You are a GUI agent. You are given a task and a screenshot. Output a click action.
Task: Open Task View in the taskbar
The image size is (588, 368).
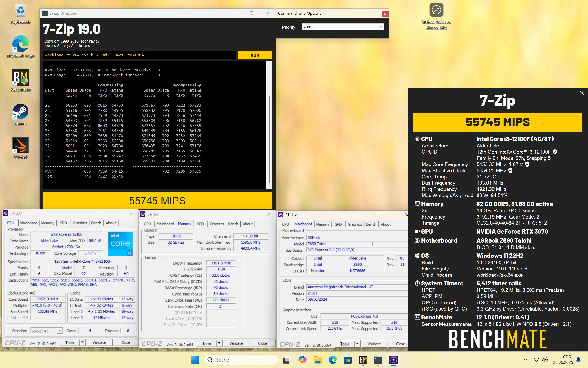click(x=287, y=360)
